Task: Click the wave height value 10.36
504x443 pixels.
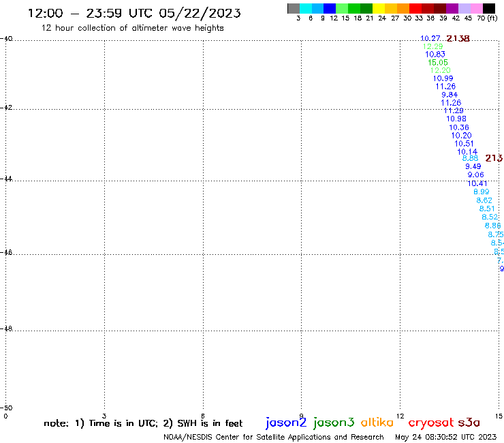Action: pyautogui.click(x=458, y=127)
